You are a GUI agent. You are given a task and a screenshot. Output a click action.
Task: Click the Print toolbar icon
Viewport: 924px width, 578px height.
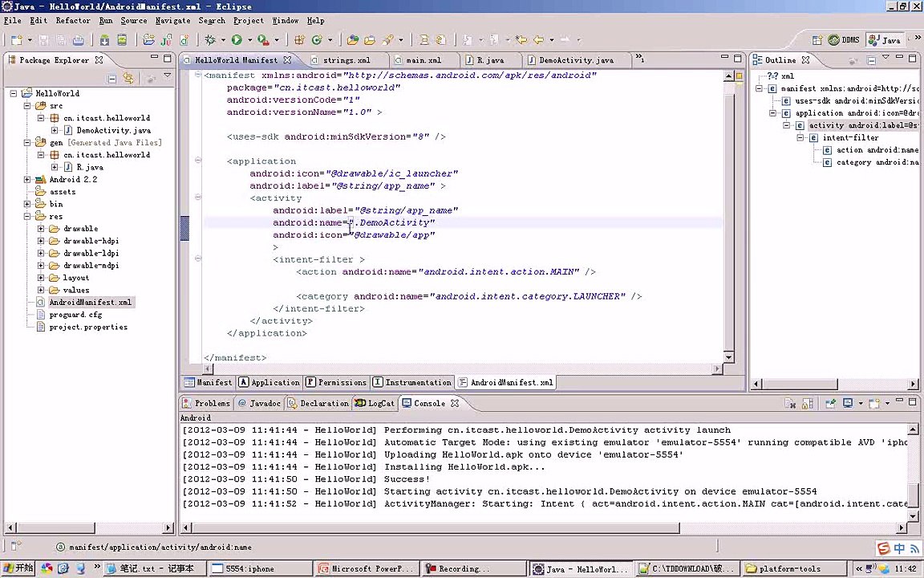coord(79,39)
